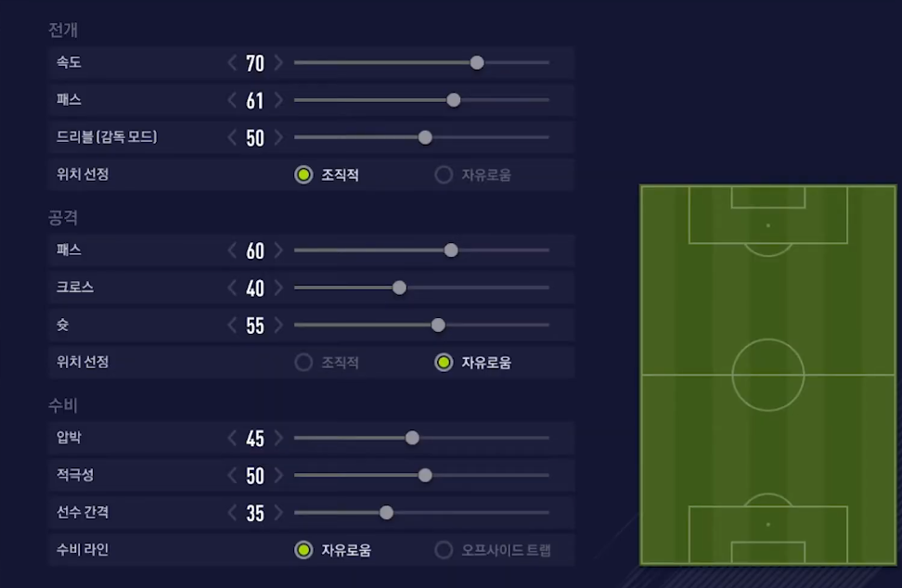Click the 선수 간격 slider handle
The width and height of the screenshot is (902, 588).
pos(386,513)
